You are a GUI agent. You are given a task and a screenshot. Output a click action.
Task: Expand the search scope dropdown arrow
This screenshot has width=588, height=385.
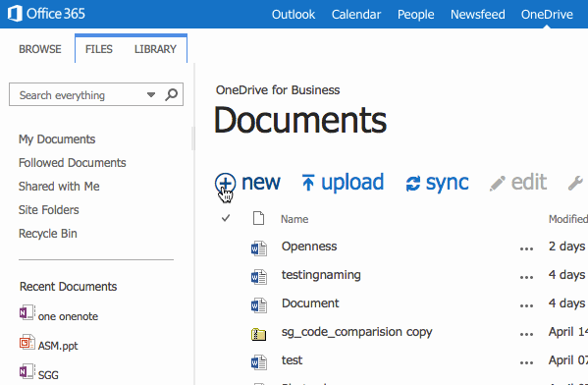151,94
